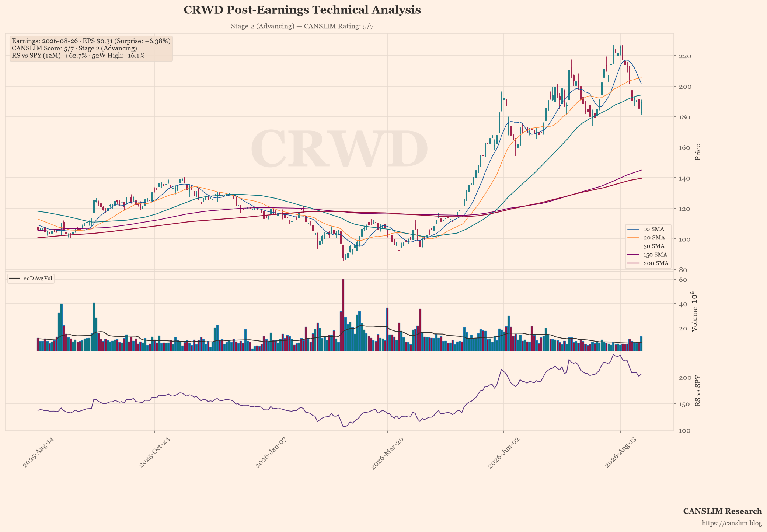Click the Volume axis label

[x=694, y=312]
